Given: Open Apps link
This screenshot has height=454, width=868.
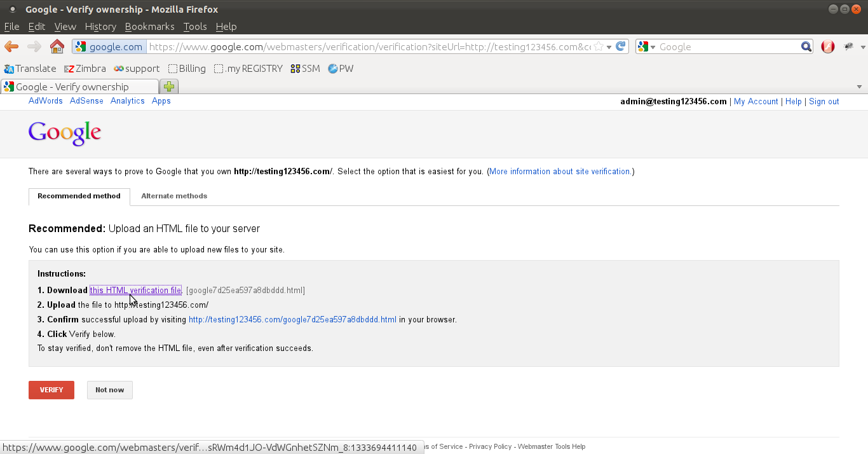Looking at the screenshot, I should tap(161, 101).
